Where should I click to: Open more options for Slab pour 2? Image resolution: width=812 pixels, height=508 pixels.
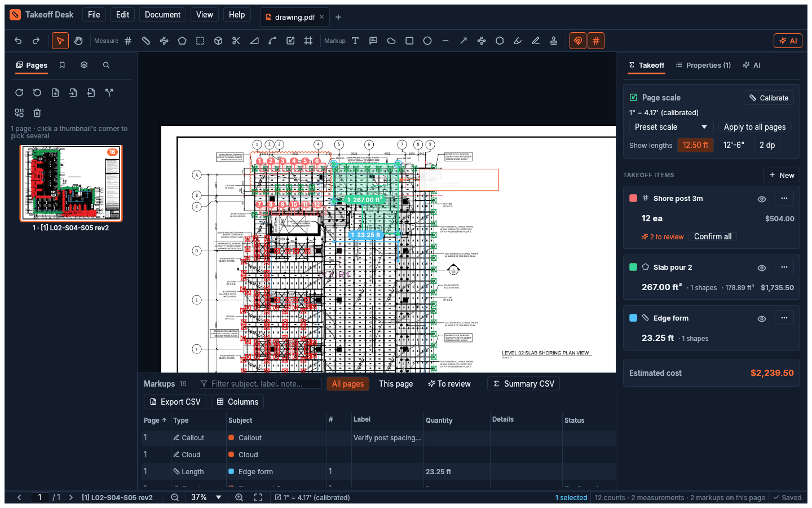click(x=784, y=267)
